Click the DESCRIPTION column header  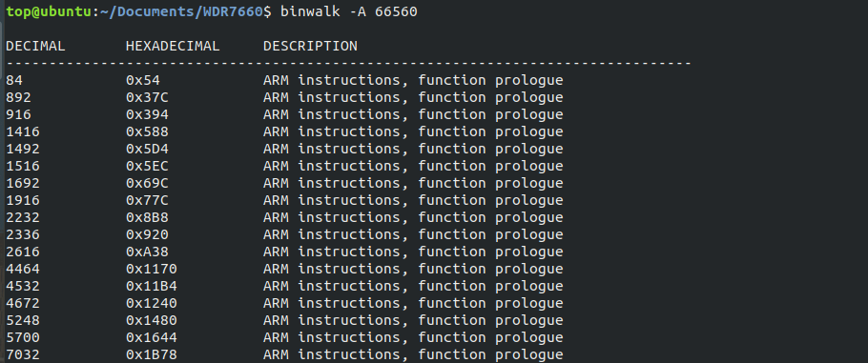310,46
